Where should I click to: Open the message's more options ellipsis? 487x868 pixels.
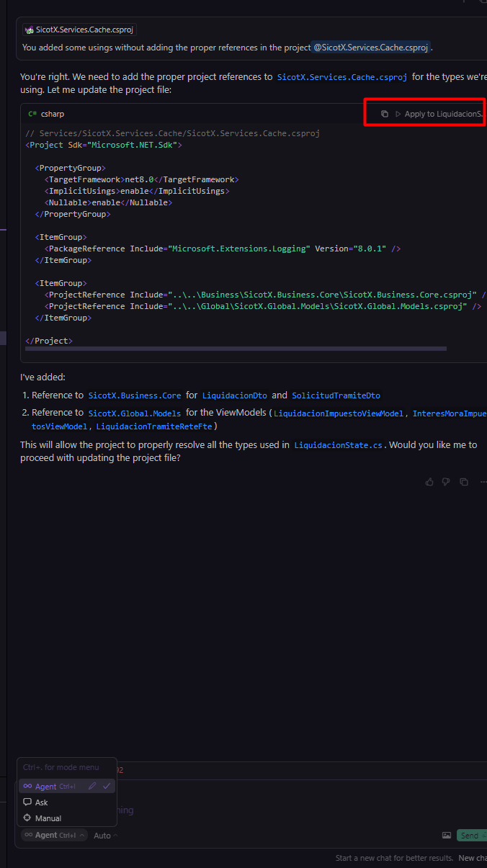[x=481, y=482]
